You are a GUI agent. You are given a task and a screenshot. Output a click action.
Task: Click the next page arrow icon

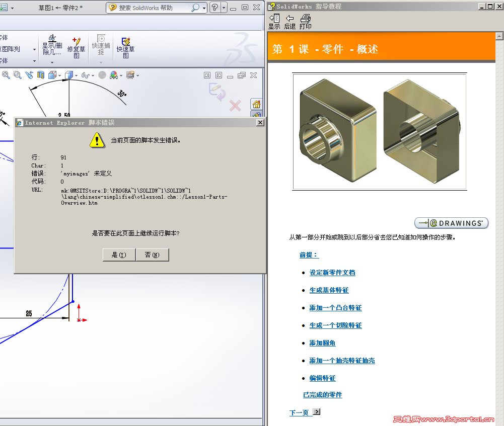(x=317, y=412)
